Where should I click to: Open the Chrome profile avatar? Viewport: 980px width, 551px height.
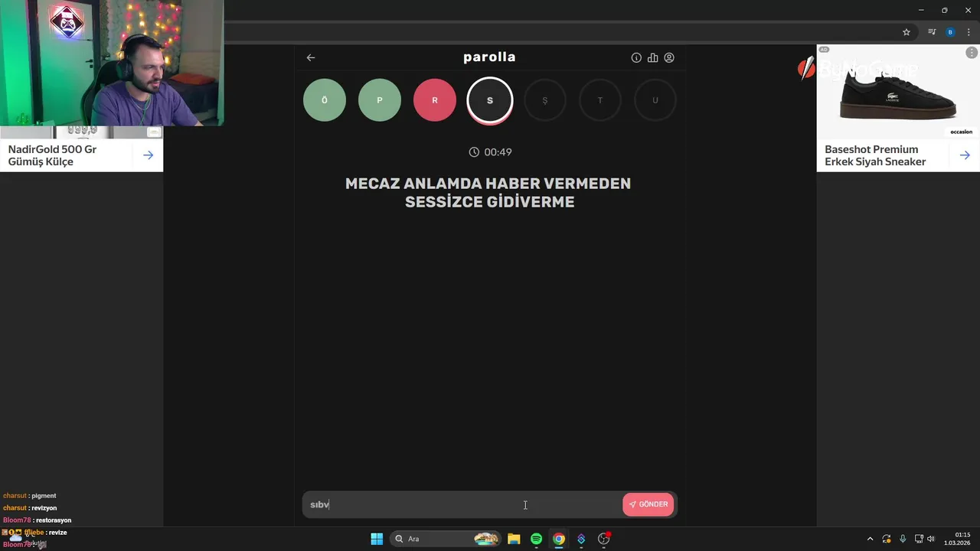[950, 32]
